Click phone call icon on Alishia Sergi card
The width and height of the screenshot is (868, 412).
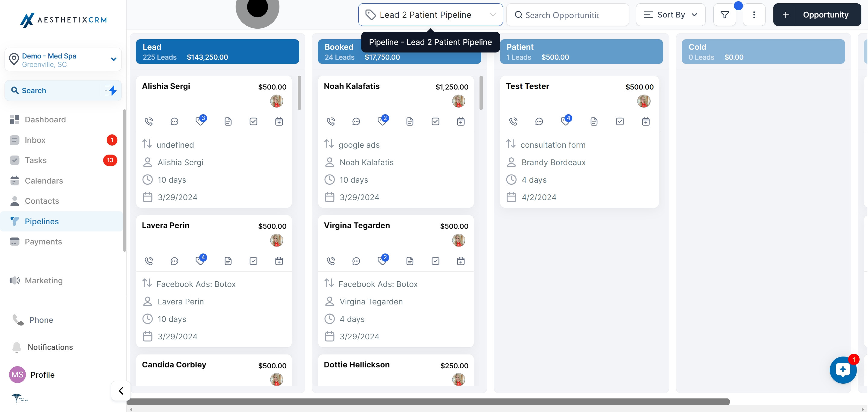pos(149,121)
